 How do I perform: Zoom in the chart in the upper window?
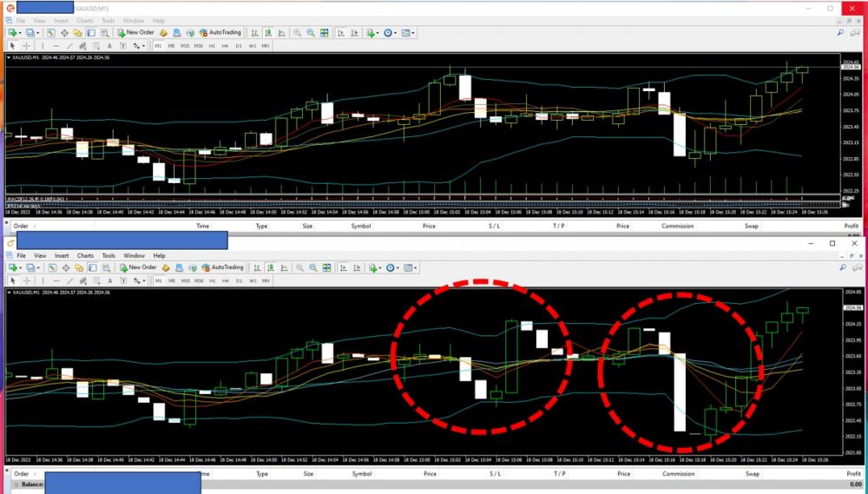(x=297, y=33)
